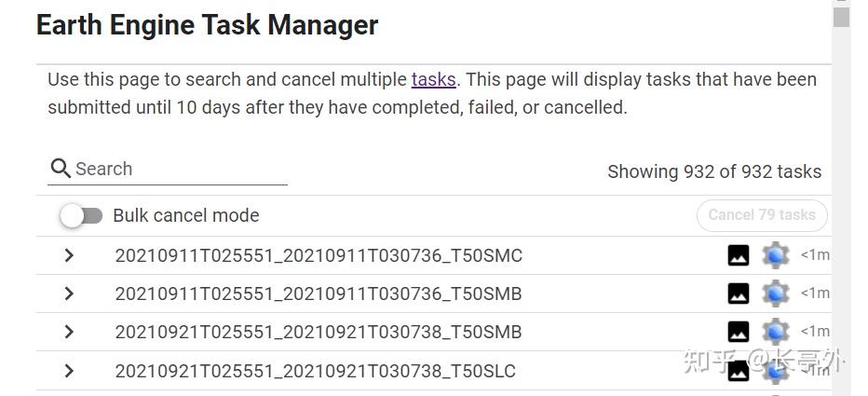Click the gear status icon on 20210911 T50SMB row
Screen dimensions: 868x396
[775, 294]
